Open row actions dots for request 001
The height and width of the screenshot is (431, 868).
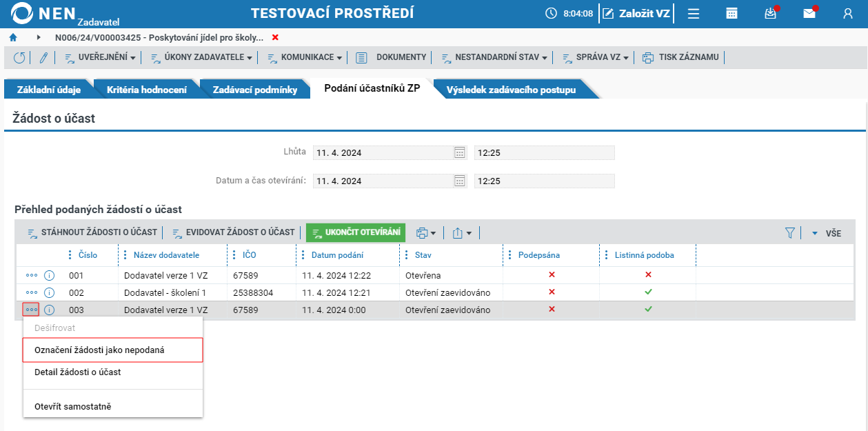32,275
